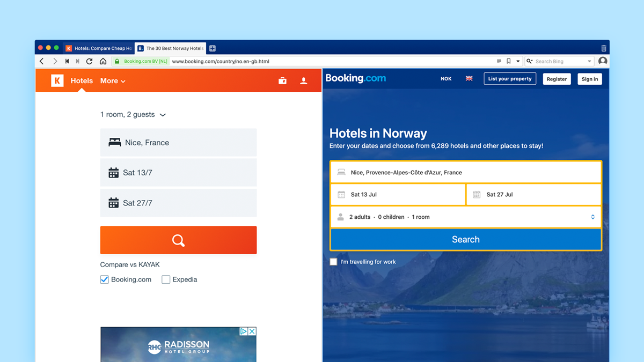Toggle the Booking.com compare checkbox
This screenshot has height=362, width=644.
point(105,279)
